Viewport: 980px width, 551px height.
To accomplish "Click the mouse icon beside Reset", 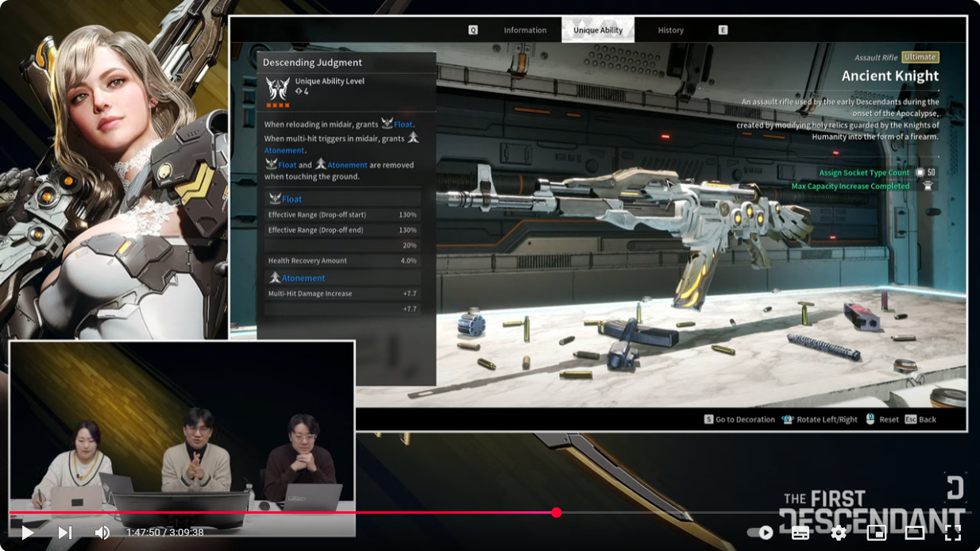I will tap(870, 419).
